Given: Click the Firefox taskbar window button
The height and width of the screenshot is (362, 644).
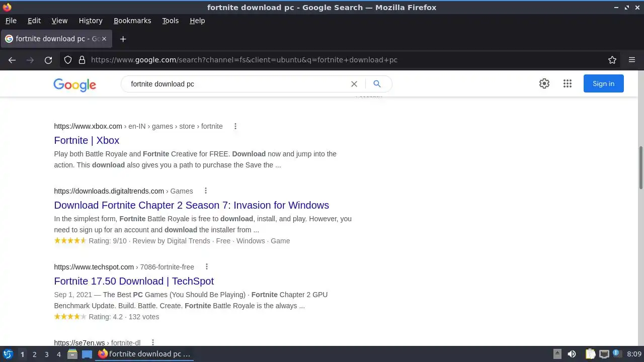Looking at the screenshot, I should [145, 354].
